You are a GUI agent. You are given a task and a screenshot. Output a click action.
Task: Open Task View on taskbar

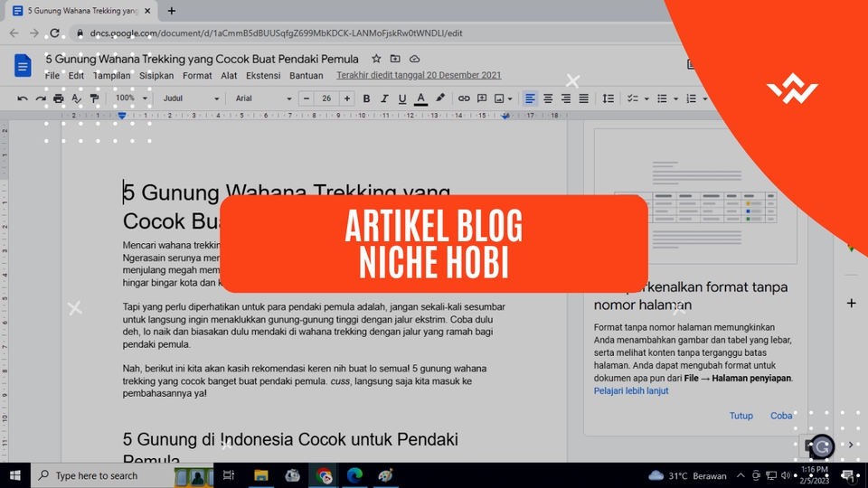pyautogui.click(x=229, y=475)
